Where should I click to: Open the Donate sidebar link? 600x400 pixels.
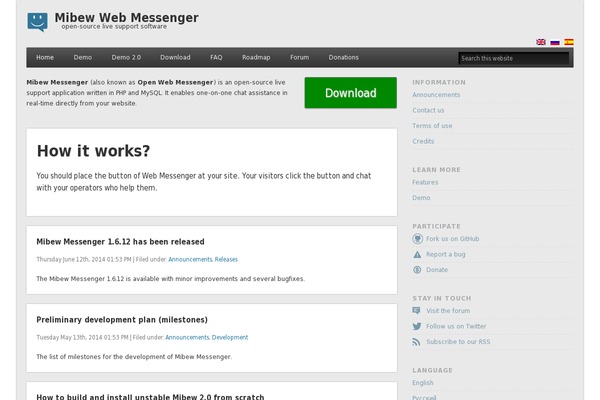pyautogui.click(x=437, y=270)
